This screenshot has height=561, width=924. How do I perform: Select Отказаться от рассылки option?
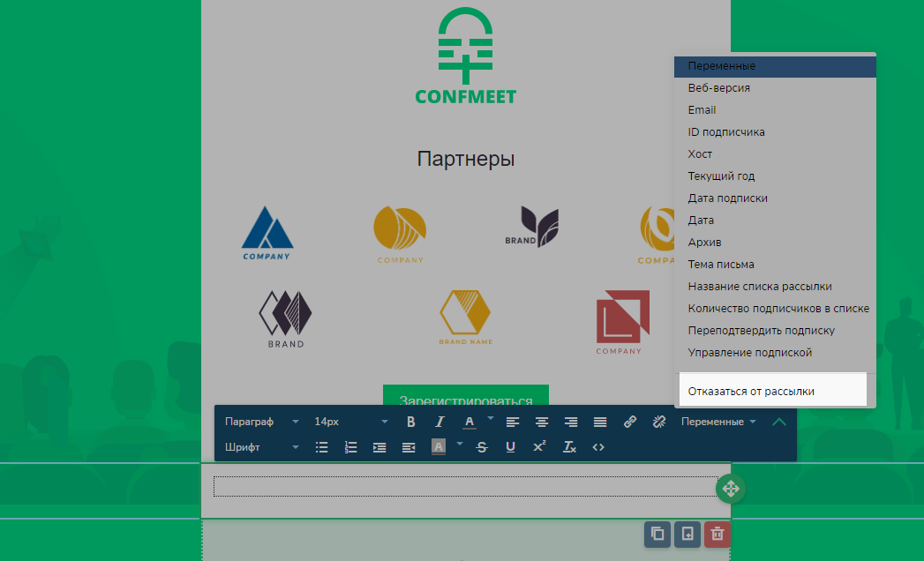pos(773,392)
